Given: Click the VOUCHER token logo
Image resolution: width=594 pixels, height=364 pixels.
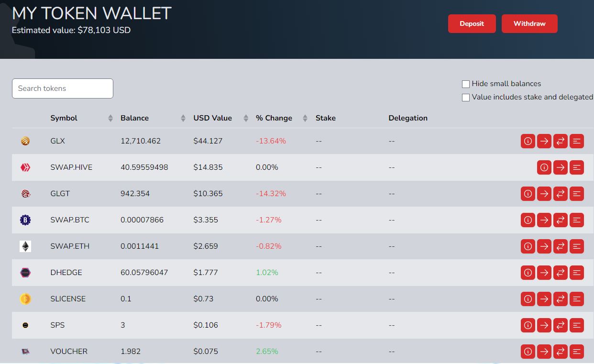Looking at the screenshot, I should [x=25, y=352].
